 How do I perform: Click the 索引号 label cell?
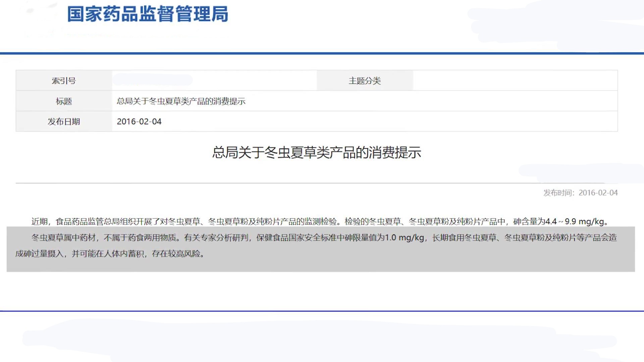pyautogui.click(x=64, y=81)
